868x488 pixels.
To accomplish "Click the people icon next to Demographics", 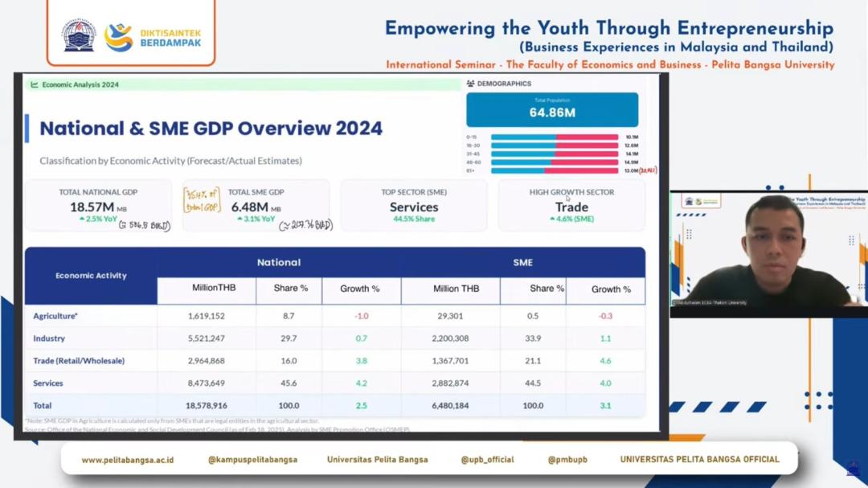I will [x=470, y=84].
